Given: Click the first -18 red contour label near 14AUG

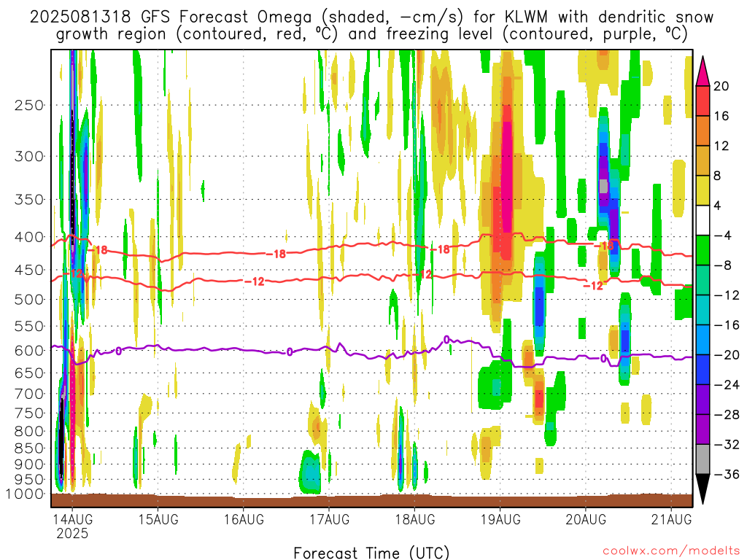Looking at the screenshot, I should (98, 250).
